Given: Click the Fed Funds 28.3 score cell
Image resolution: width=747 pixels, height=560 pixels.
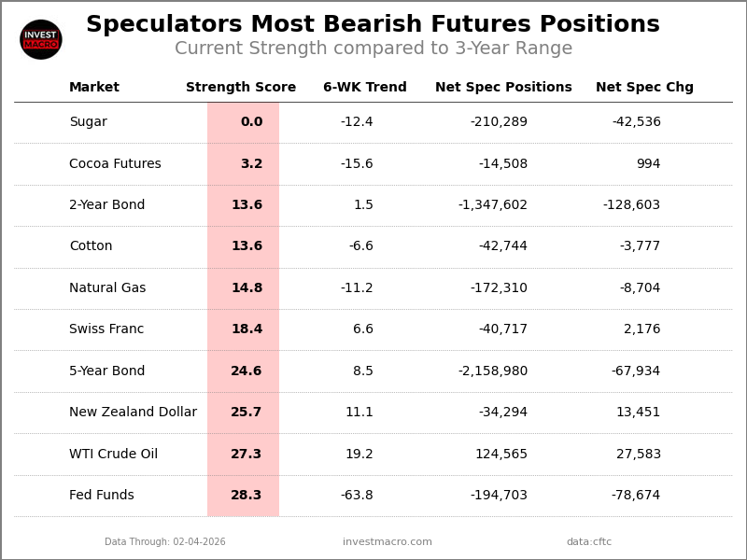Looking at the screenshot, I should pos(246,496).
